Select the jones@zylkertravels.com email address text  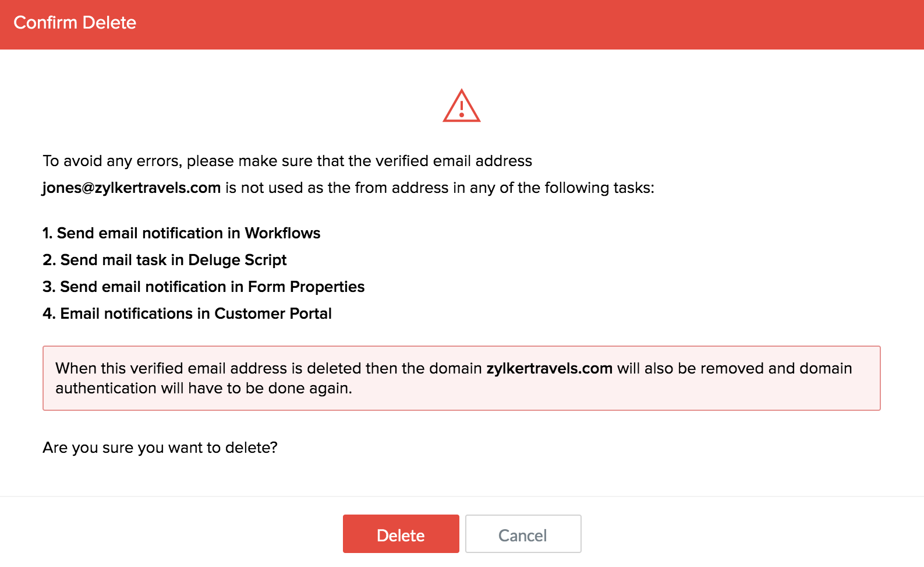(x=132, y=188)
